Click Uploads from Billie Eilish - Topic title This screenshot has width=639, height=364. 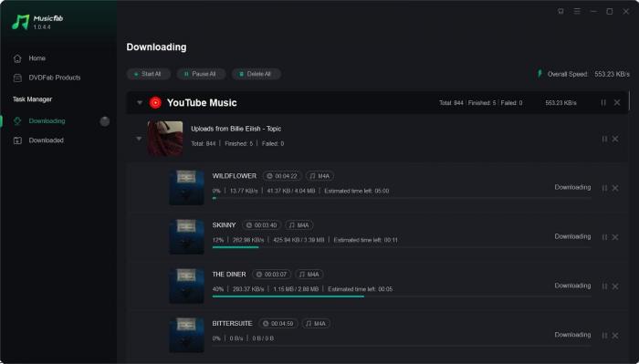point(236,129)
